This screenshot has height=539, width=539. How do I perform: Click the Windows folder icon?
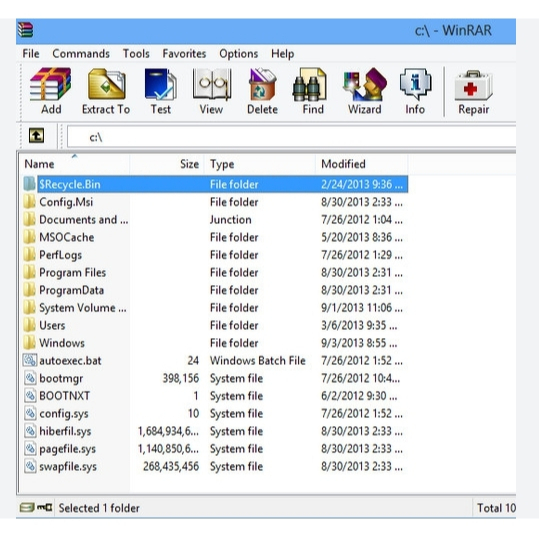(x=30, y=343)
